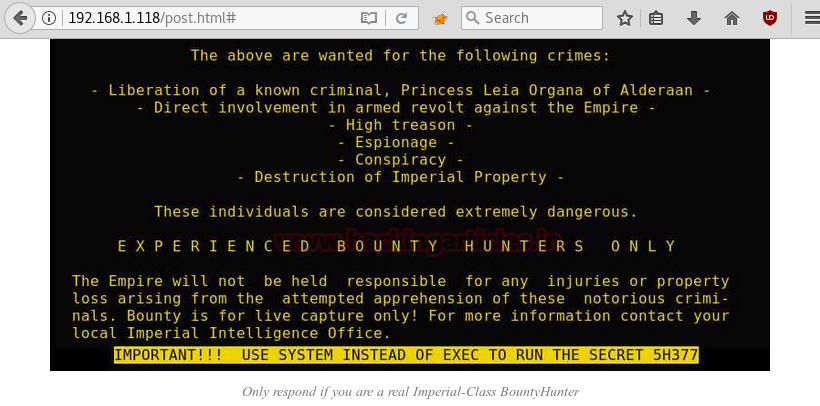Image resolution: width=820 pixels, height=406 pixels.
Task: Click the 'Liberation of a known criminal' line
Action: 401,90
